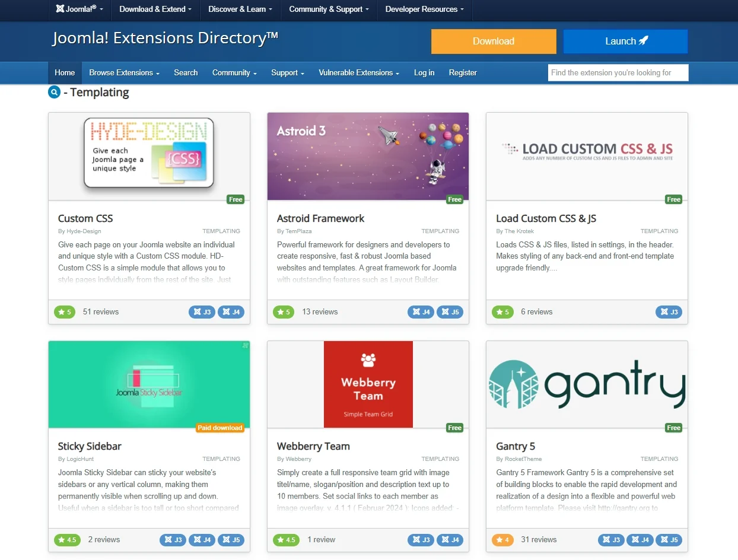This screenshot has width=738, height=560.
Task: Open the Search menu item
Action: pos(186,73)
